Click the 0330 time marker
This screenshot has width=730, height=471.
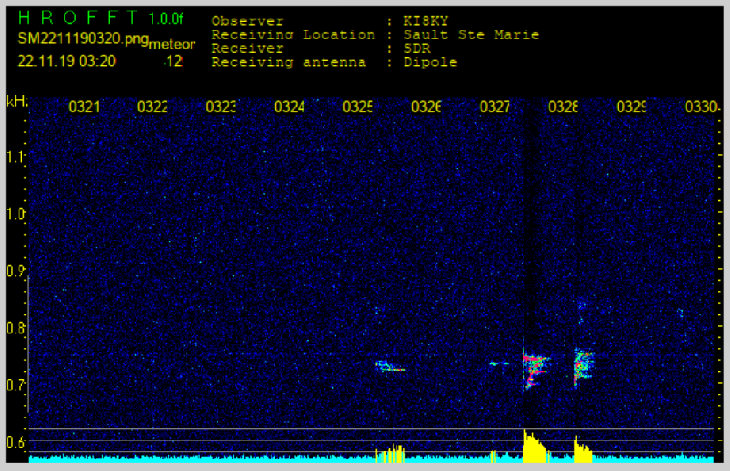[700, 106]
